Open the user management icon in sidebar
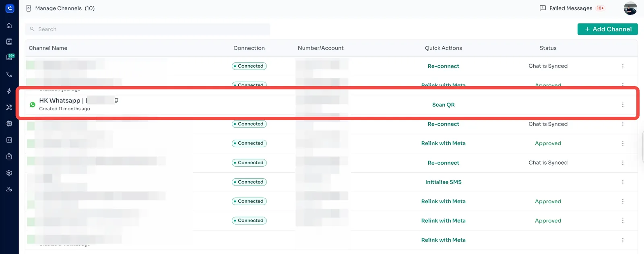Viewport: 644px width, 254px height. [9, 189]
